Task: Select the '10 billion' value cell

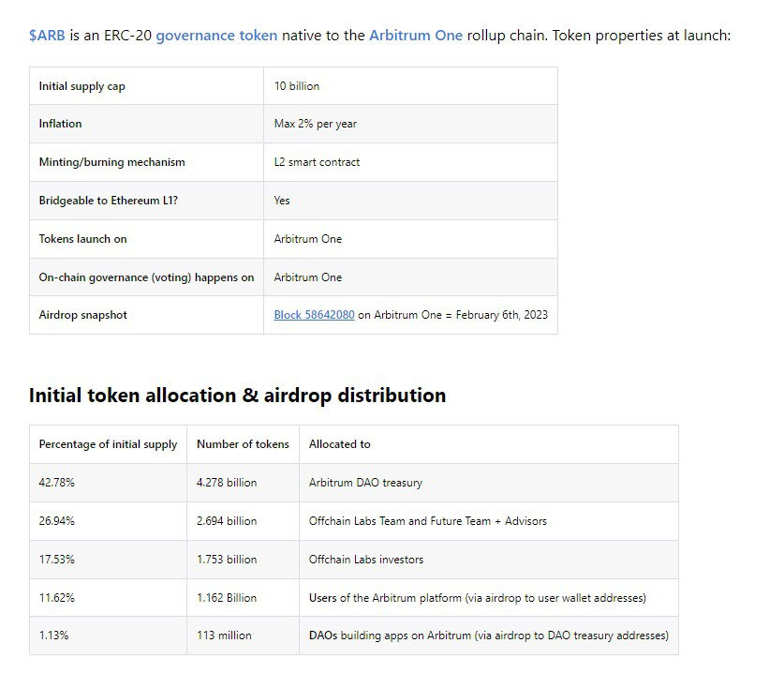Action: [x=410, y=86]
